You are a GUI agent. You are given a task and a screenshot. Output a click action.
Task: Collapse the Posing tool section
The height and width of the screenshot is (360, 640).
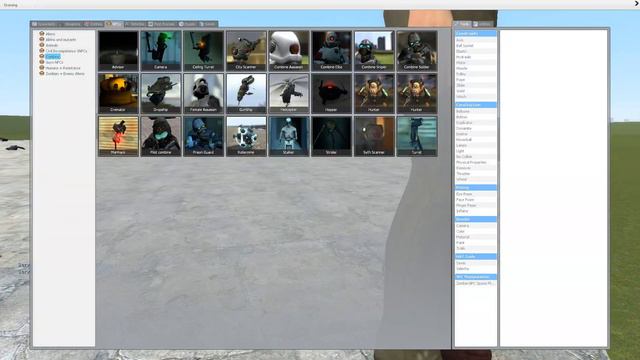point(476,187)
